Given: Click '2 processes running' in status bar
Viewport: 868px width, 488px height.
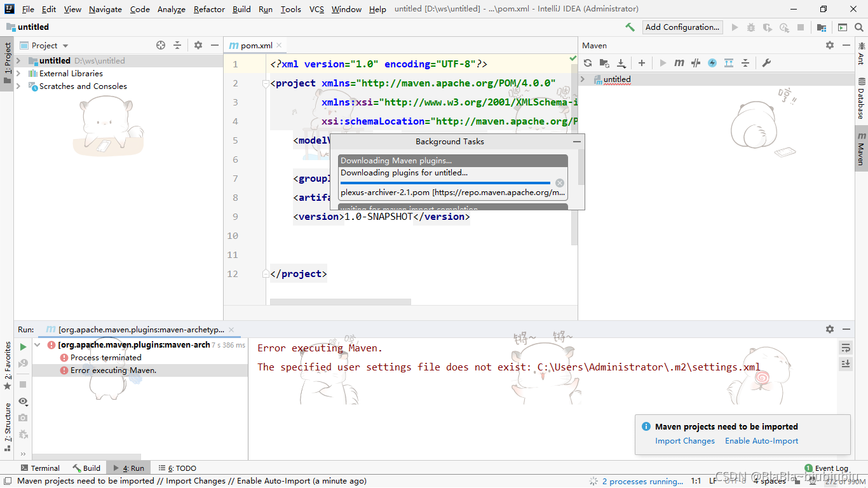Looking at the screenshot, I should [642, 481].
